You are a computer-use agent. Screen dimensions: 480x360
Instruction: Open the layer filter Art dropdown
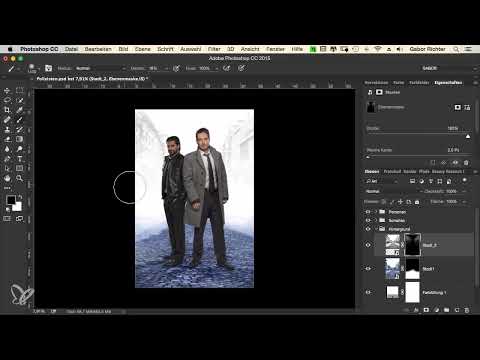click(x=381, y=181)
